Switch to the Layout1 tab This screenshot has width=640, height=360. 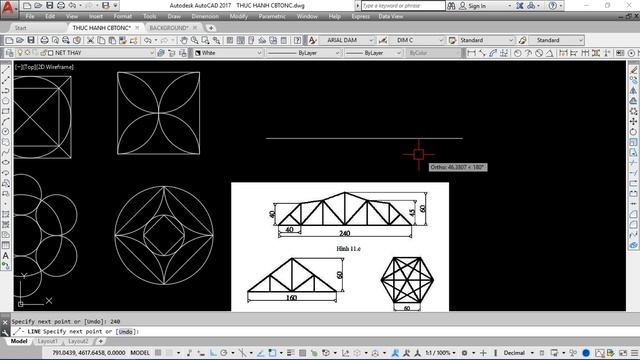(47, 341)
